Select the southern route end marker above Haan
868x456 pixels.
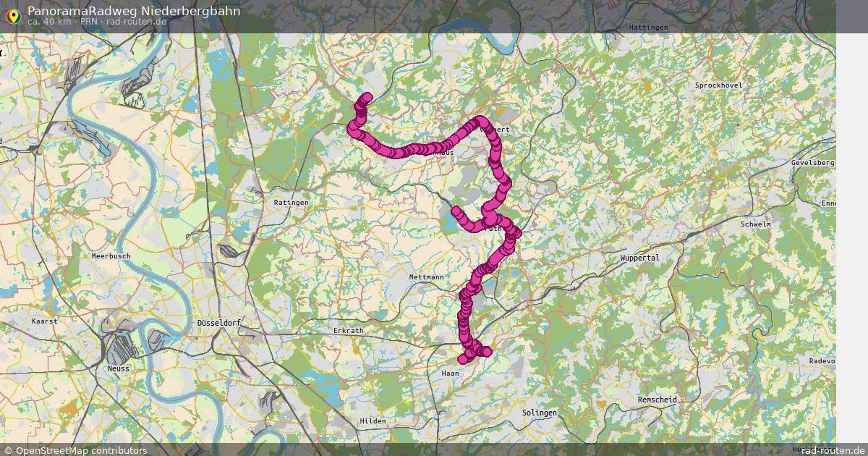(x=463, y=359)
